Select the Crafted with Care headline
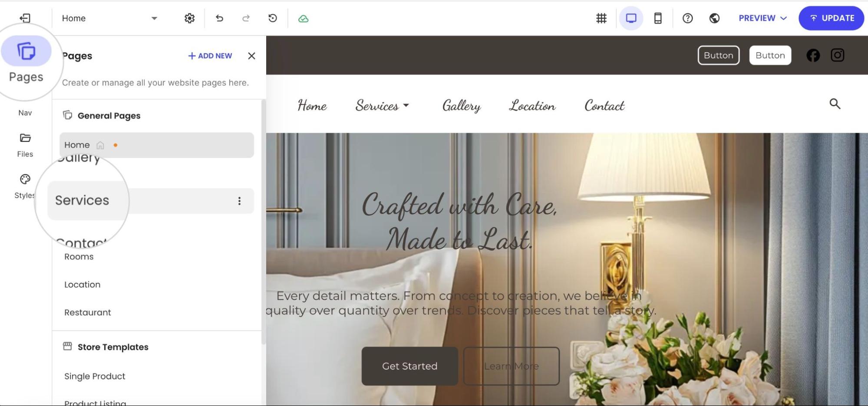 [x=459, y=222]
